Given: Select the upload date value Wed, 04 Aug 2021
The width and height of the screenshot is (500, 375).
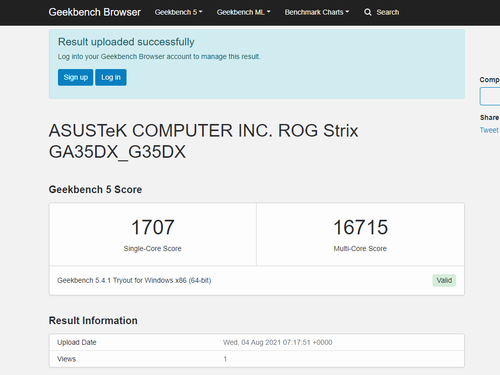Looking at the screenshot, I should (278, 342).
